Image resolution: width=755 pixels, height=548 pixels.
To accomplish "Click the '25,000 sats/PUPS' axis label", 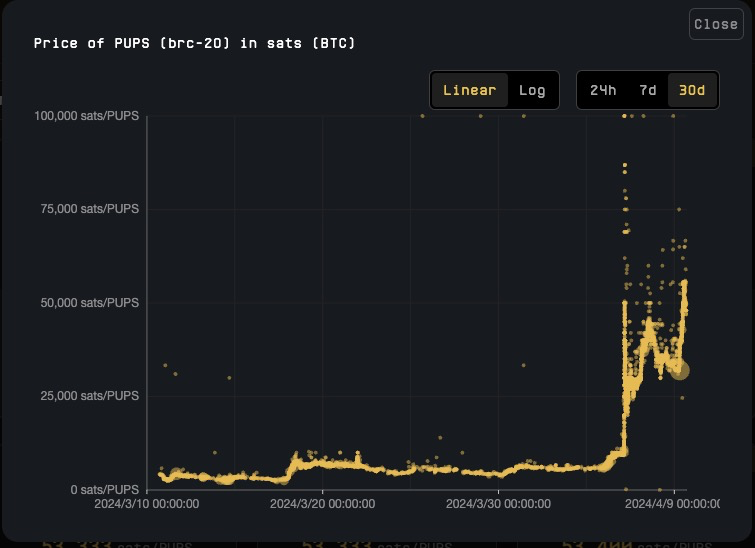I will 90,396.
